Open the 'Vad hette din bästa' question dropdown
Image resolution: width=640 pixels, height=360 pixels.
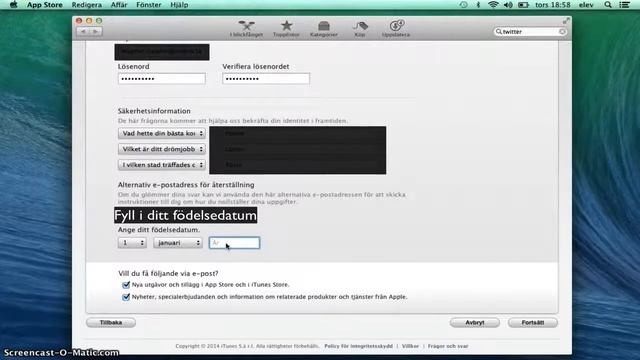[x=162, y=133]
